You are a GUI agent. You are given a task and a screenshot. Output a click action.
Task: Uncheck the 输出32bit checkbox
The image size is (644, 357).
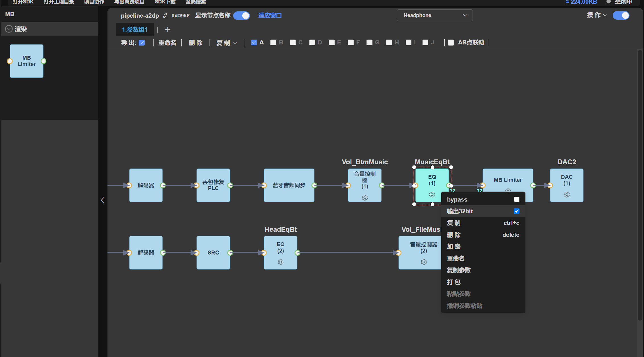coord(517,211)
